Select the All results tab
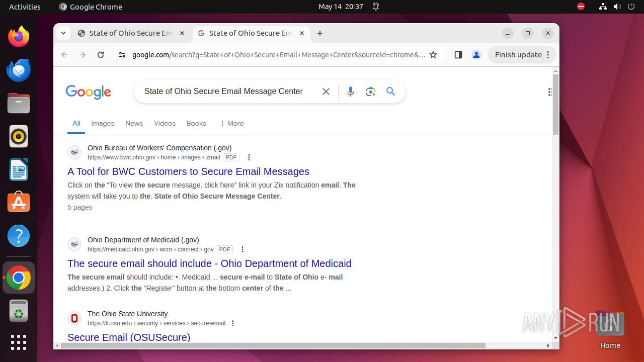The image size is (644, 362). (x=76, y=123)
